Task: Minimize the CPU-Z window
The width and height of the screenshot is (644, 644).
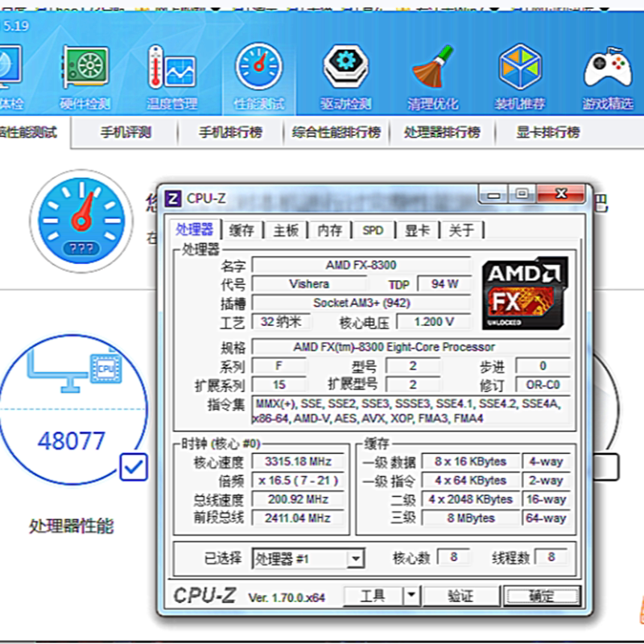Action: tap(493, 195)
